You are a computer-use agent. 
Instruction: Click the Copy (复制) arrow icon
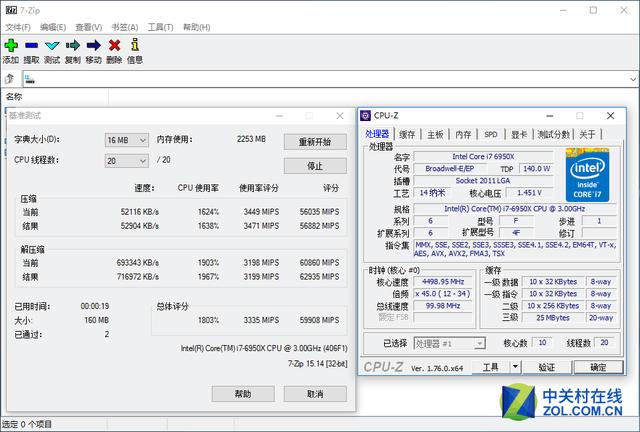pos(73,45)
